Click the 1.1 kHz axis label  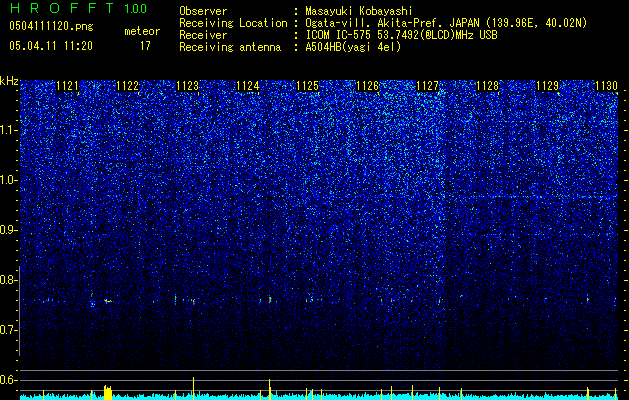pos(9,130)
